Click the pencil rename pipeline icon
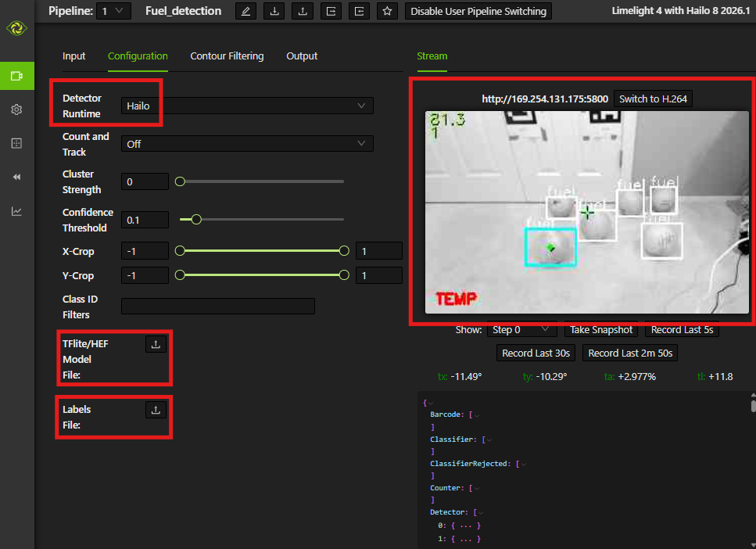This screenshot has width=756, height=549. [246, 11]
